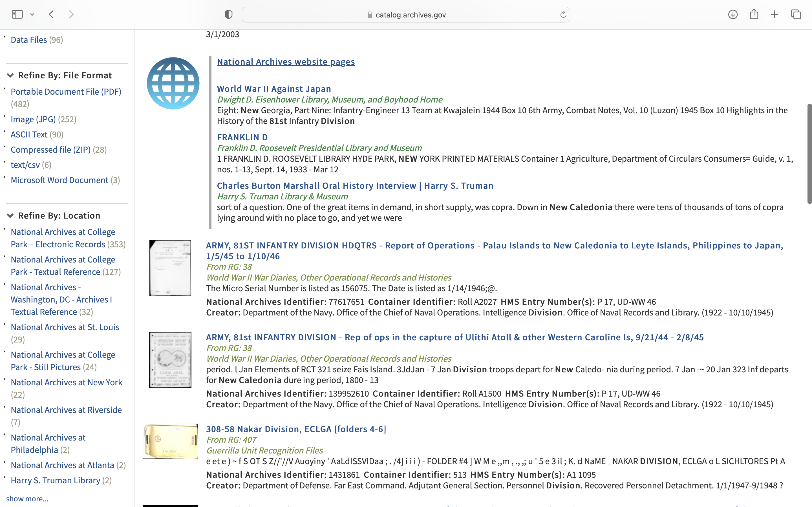Open the downloads icon in toolbar

[x=732, y=14]
